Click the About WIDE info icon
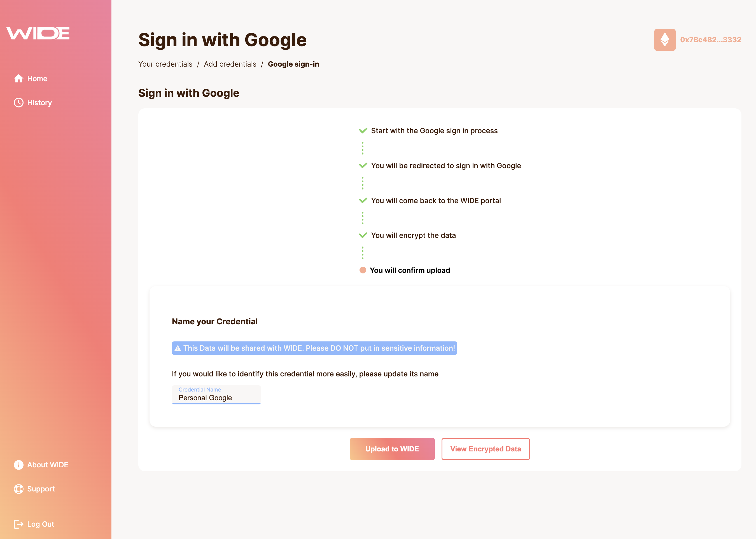 pos(18,465)
